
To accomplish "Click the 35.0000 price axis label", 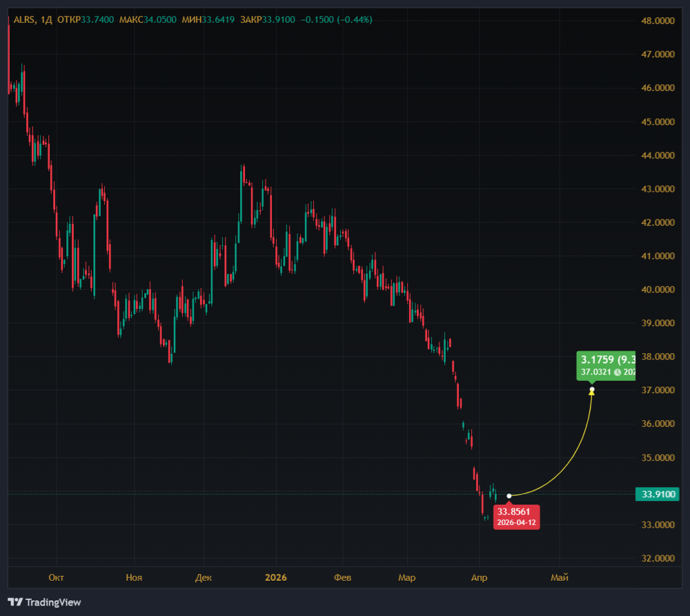I will coord(658,457).
